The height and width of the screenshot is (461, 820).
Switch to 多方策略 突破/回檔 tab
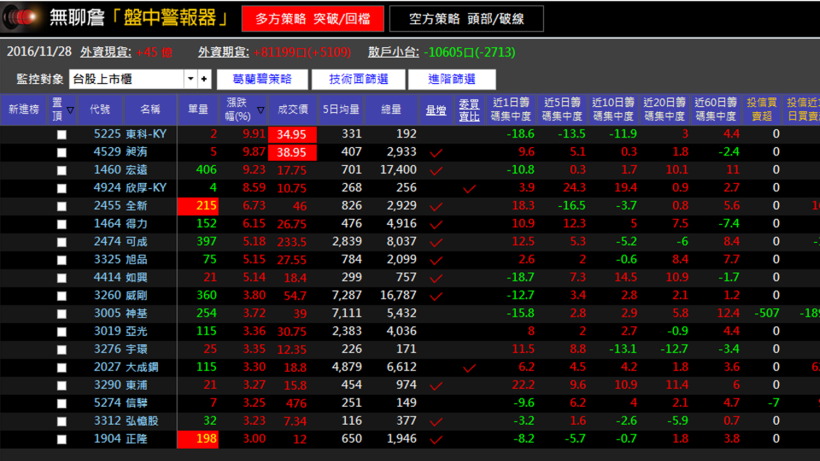[x=313, y=19]
